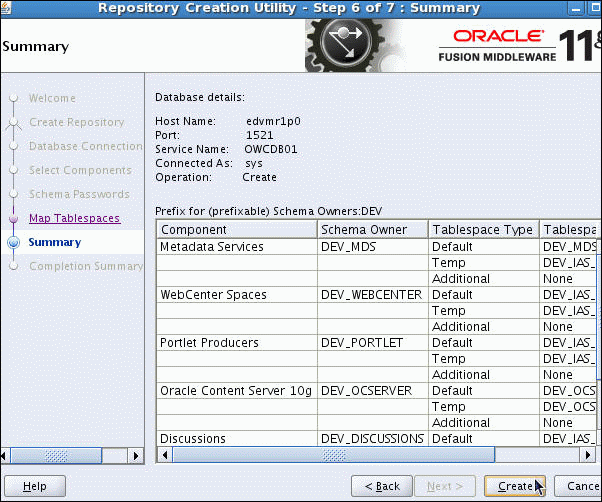Click the table's horizontal scrollbar thumb
Image resolution: width=602 pixels, height=502 pixels.
(x=334, y=455)
